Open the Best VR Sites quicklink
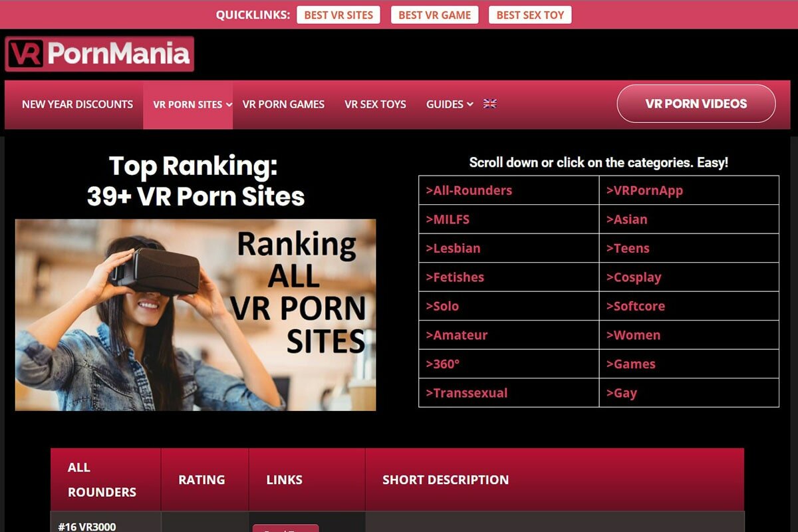Viewport: 798px width, 532px height. (x=338, y=15)
